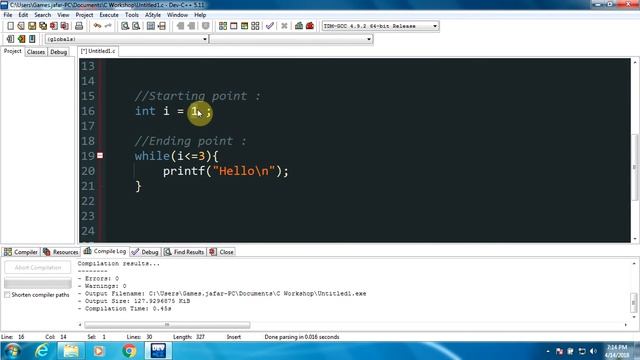Run the program with toolbar icon
The width and height of the screenshot is (640, 360).
point(233,26)
